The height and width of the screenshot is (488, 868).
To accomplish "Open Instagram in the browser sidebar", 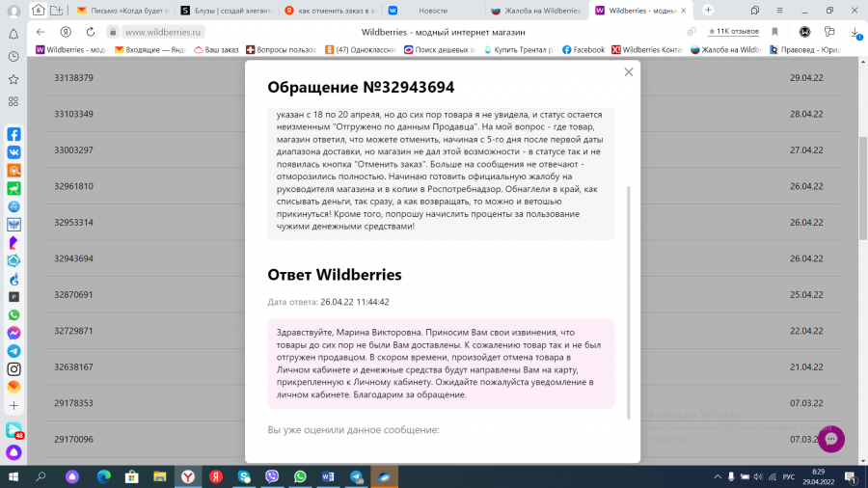I will coord(14,369).
